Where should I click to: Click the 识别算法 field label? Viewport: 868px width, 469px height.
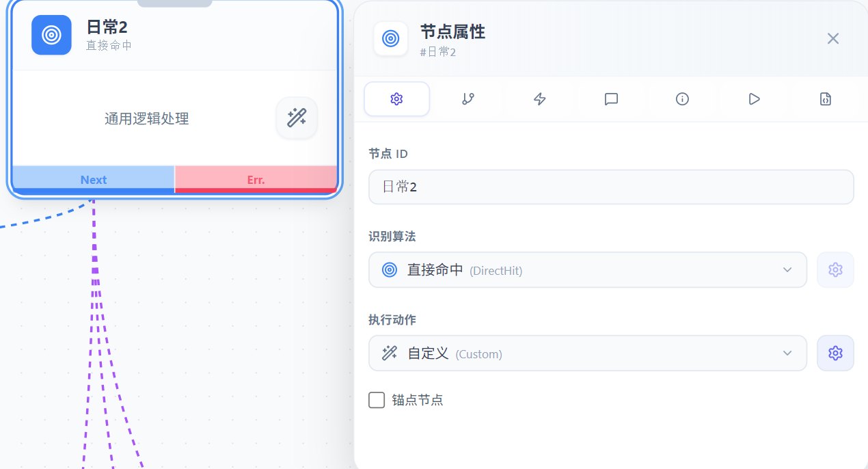pyautogui.click(x=392, y=237)
